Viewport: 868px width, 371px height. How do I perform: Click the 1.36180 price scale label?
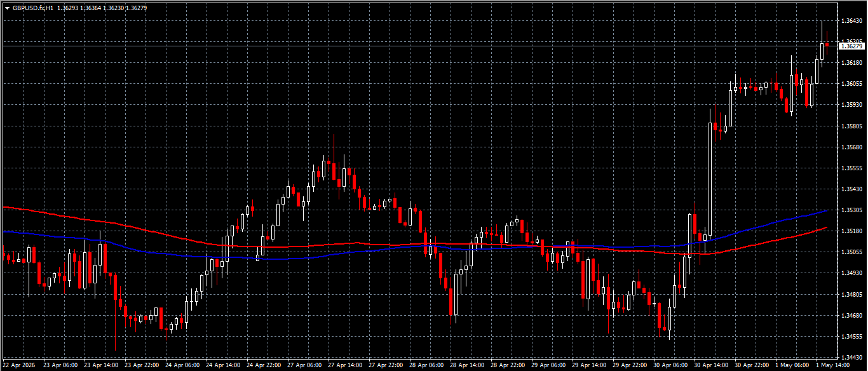tap(851, 63)
